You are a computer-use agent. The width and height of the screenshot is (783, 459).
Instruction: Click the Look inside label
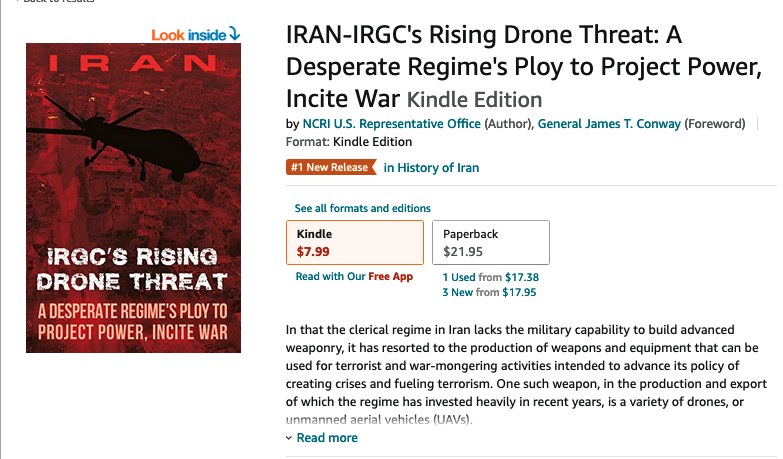(188, 34)
